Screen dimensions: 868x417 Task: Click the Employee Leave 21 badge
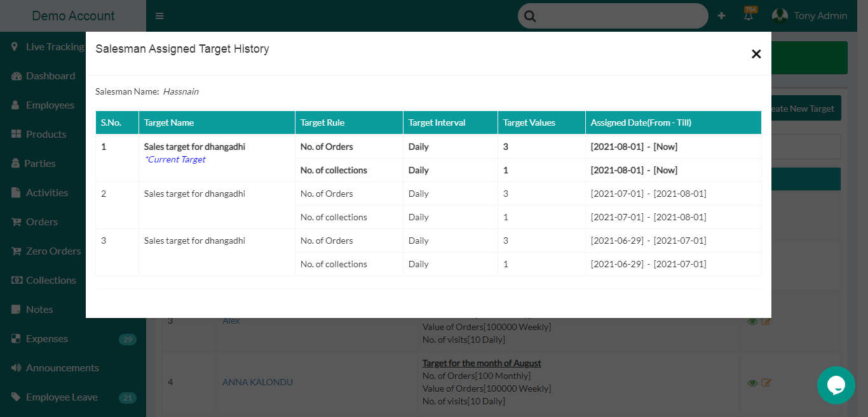point(128,398)
